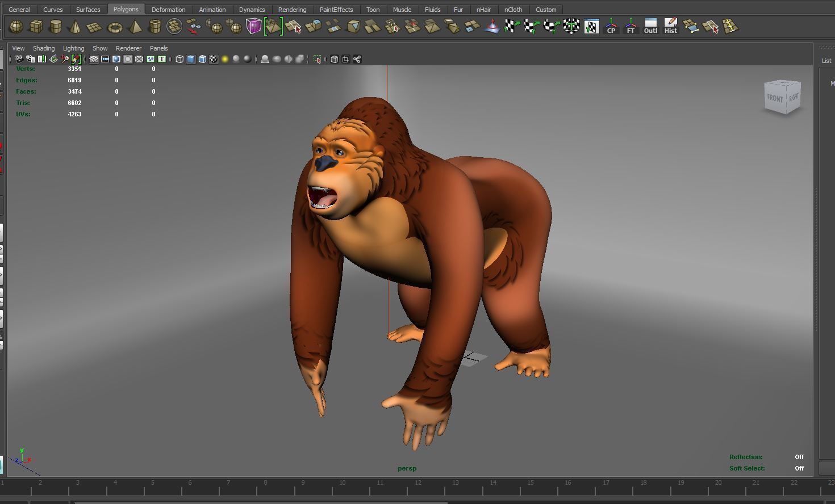835x504 pixels.
Task: Click the RIGHT face of view cube
Action: click(x=794, y=97)
